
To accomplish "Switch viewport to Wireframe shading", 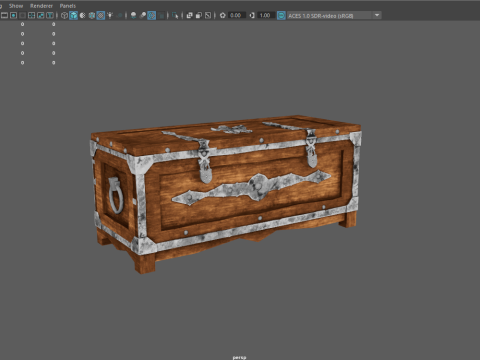I will pyautogui.click(x=64, y=15).
